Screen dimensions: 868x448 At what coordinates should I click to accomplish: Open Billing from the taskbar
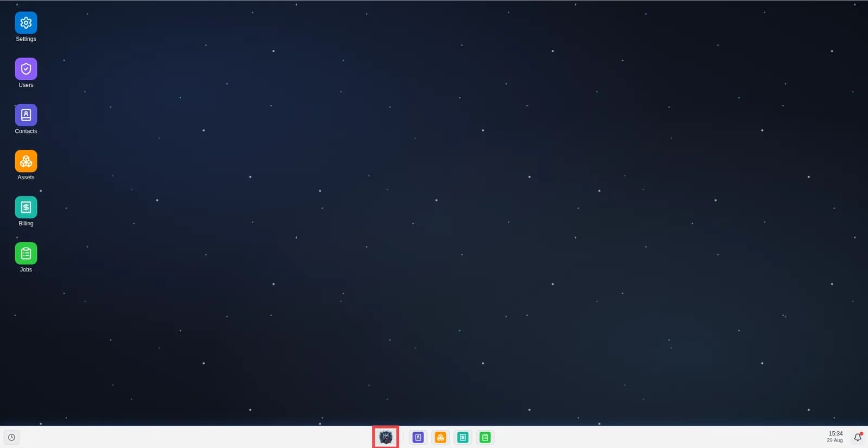point(463,437)
